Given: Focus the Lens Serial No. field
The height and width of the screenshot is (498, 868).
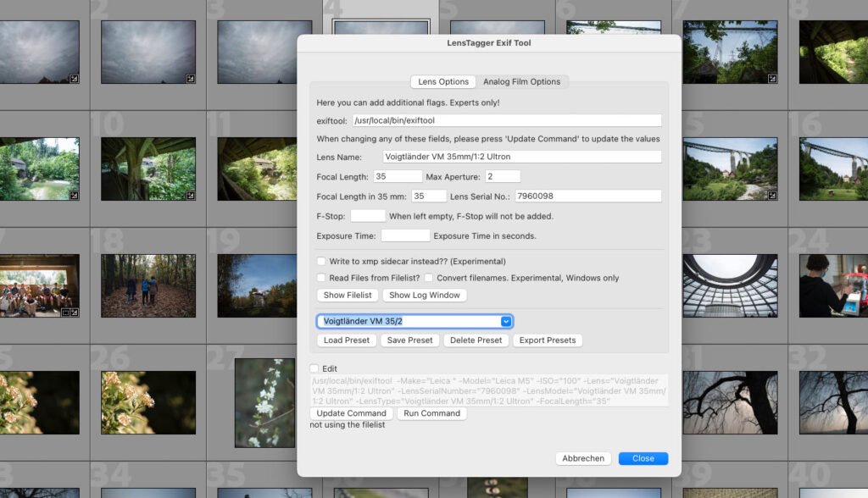Looking at the screenshot, I should (588, 196).
